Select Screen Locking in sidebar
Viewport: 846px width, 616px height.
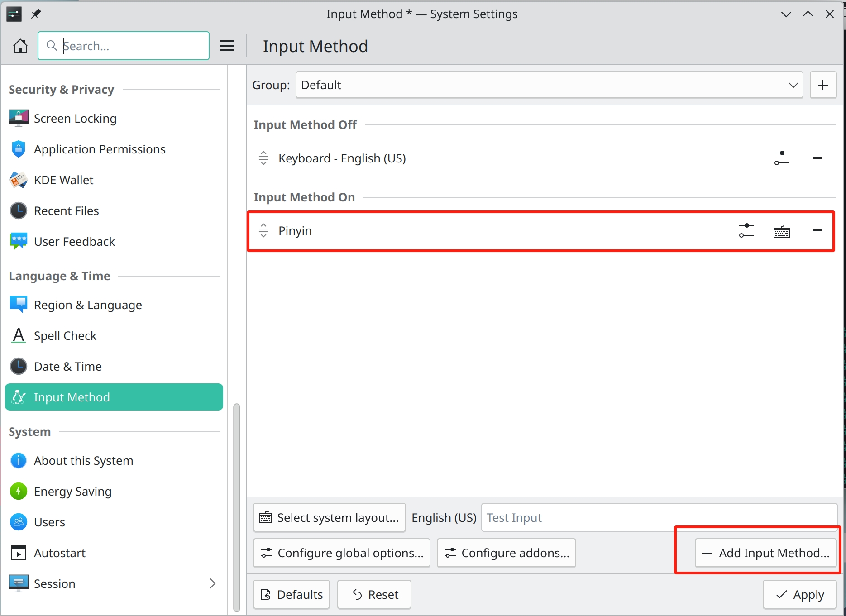[75, 119]
